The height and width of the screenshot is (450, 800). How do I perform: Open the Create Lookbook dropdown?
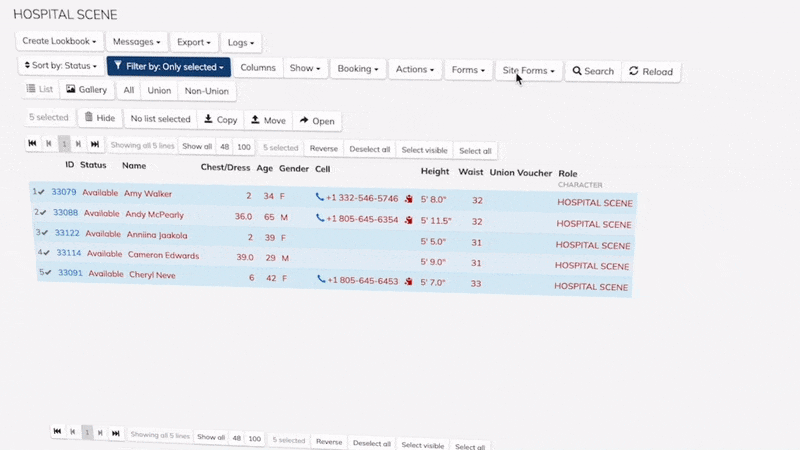[x=59, y=41]
